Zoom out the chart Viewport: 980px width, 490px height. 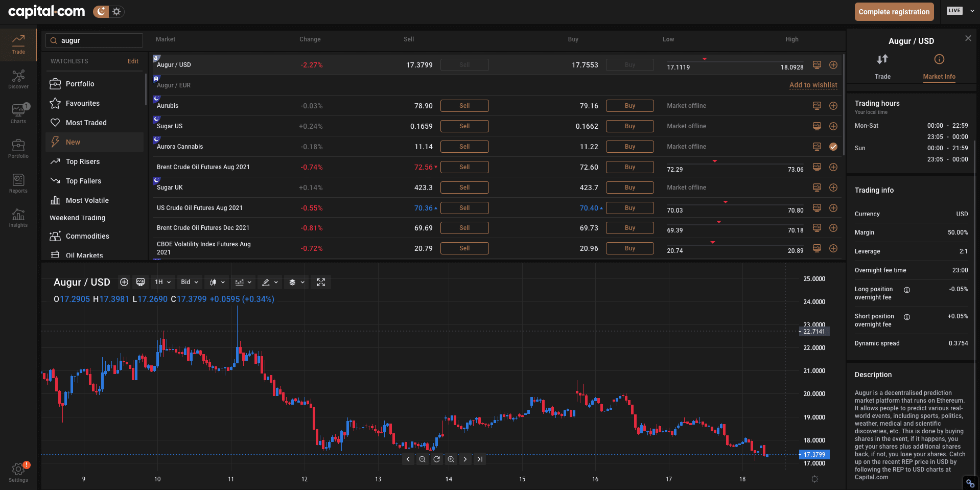click(422, 459)
